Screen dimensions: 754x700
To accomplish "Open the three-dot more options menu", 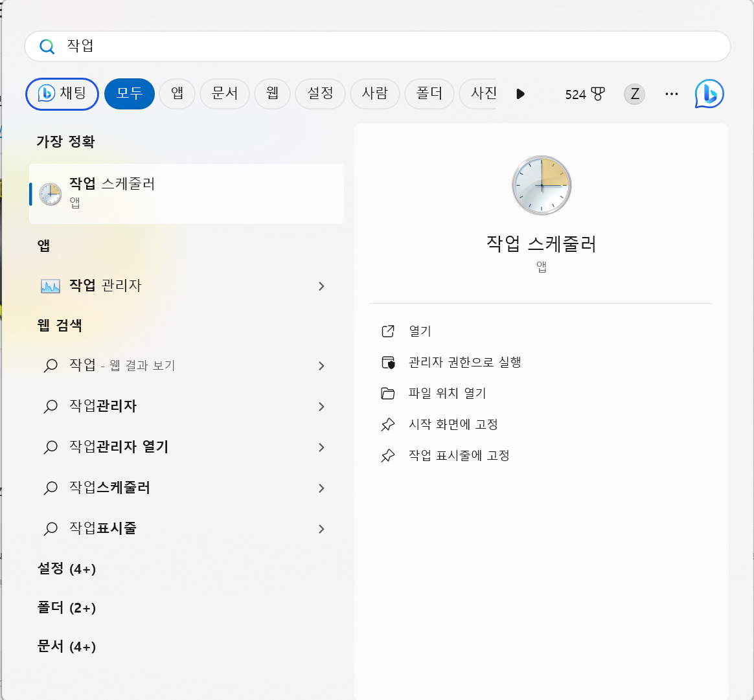I will [x=671, y=94].
